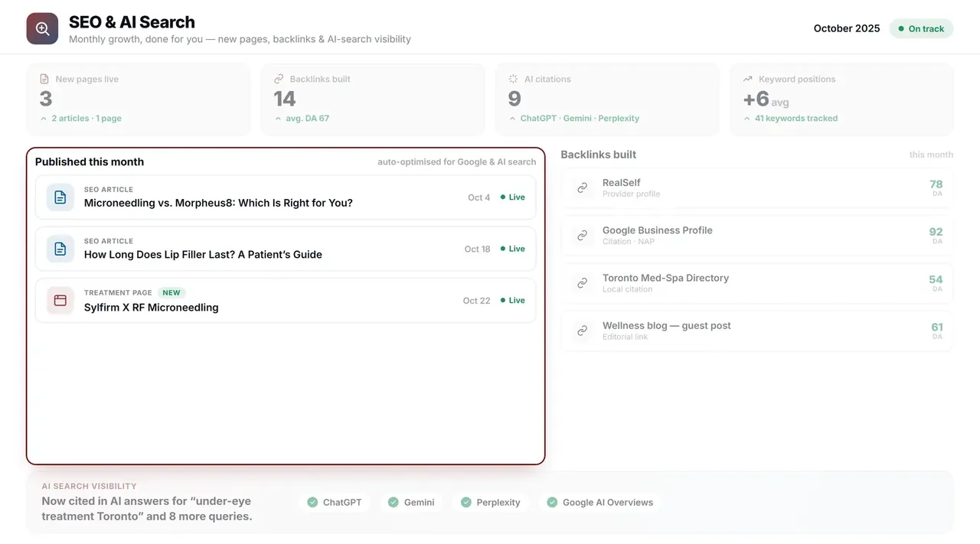Click the DA score 78 for RealSelf
Screen dimensions: 980x544
click(936, 184)
